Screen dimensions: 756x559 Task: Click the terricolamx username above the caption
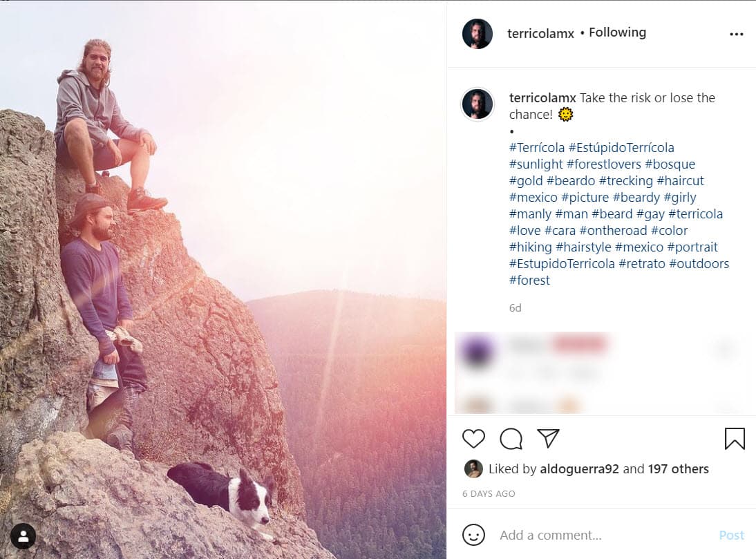pyautogui.click(x=543, y=97)
